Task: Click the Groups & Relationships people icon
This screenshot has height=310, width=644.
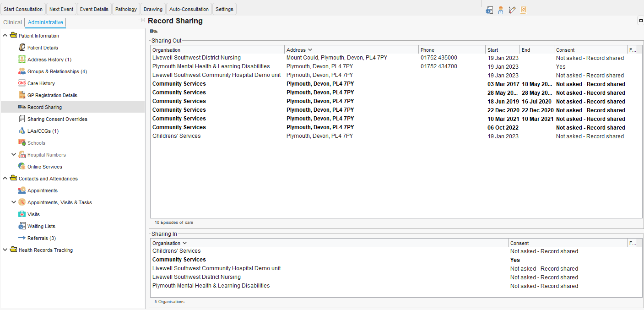Action: pos(22,71)
